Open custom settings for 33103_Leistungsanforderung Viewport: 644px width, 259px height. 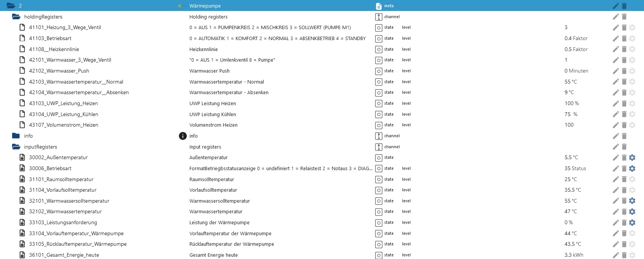(632, 223)
